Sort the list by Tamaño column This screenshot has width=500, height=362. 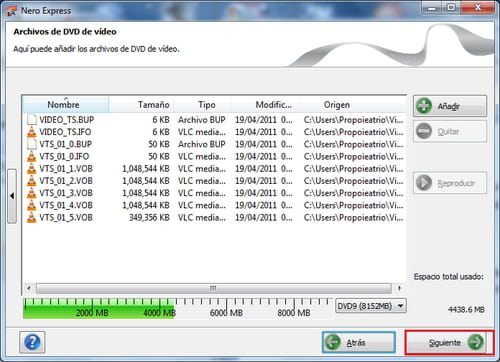coord(141,105)
